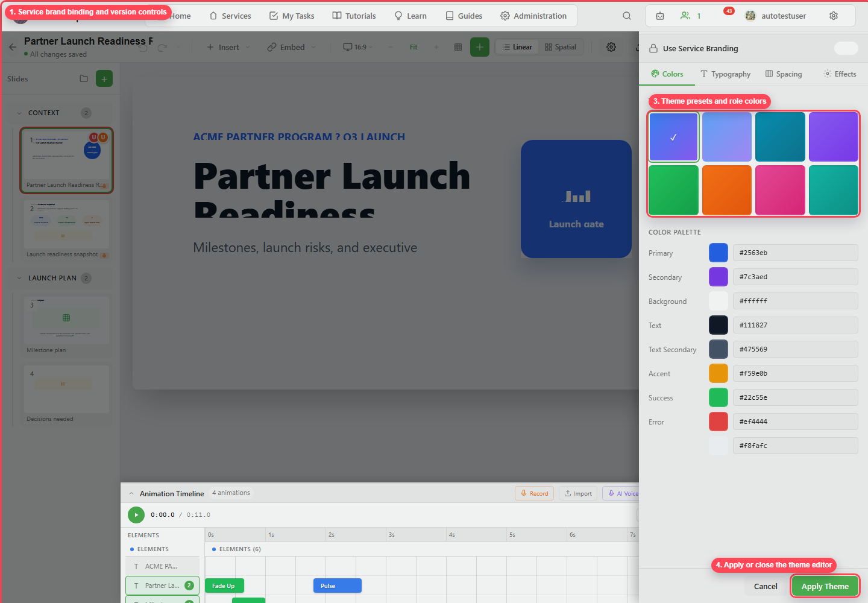The height and width of the screenshot is (603, 868).
Task: Zoom in with the plus beside Fit
Action: coord(436,47)
